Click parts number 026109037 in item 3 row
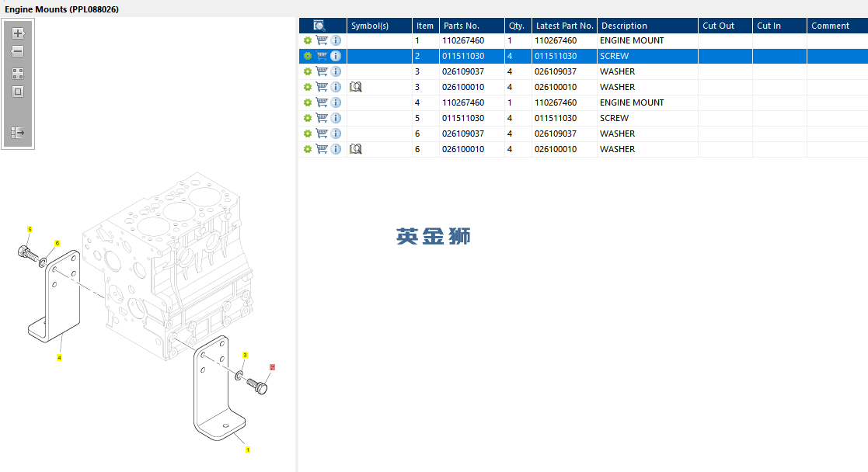Viewport: 868px width, 472px height. coord(463,71)
